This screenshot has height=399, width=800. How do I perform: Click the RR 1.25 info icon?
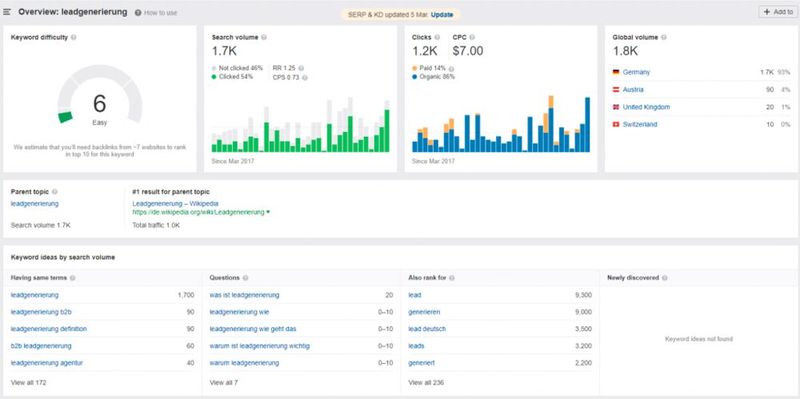click(x=301, y=68)
